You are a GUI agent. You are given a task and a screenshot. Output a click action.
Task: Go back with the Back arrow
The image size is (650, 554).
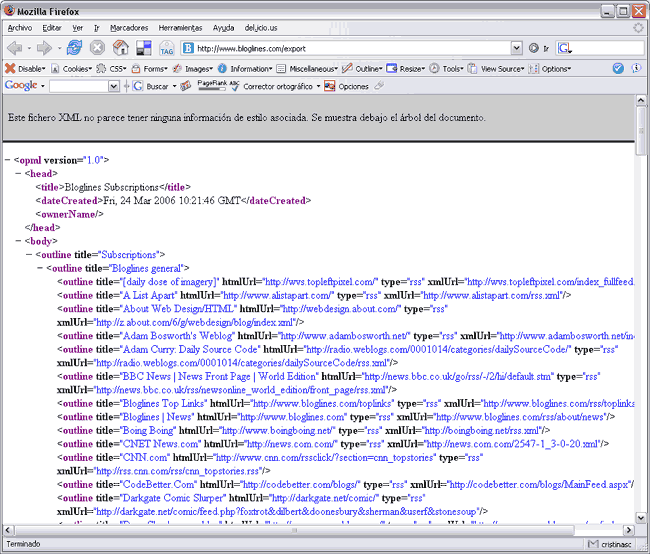[x=15, y=48]
